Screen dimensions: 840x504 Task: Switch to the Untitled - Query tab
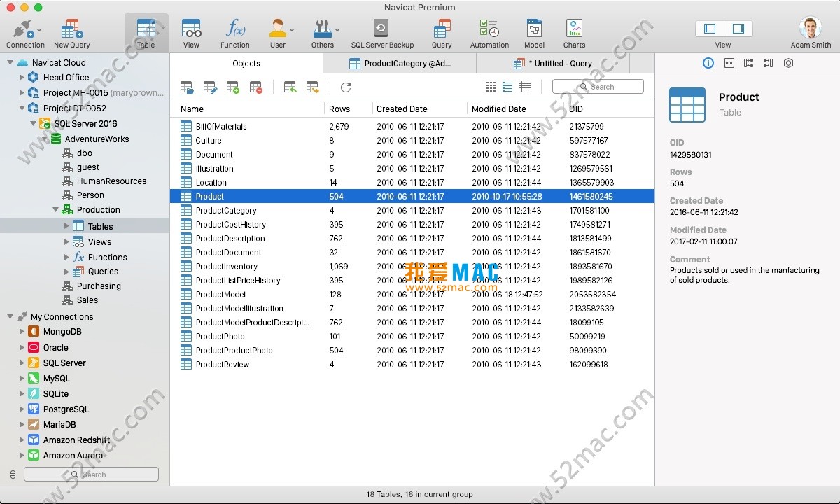[x=553, y=63]
